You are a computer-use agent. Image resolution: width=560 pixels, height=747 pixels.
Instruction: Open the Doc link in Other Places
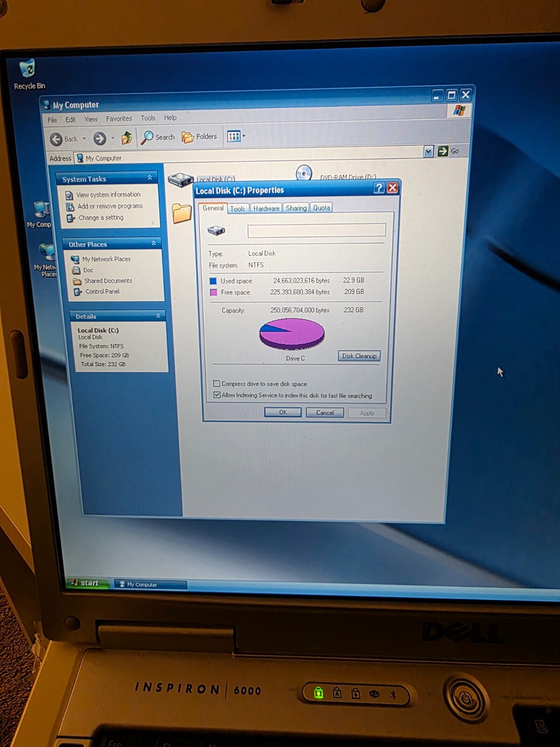88,270
